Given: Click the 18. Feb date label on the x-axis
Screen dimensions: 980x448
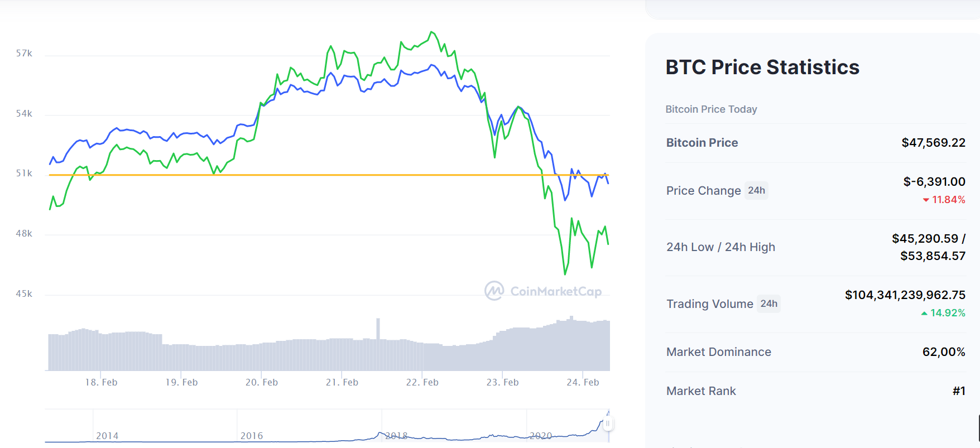Looking at the screenshot, I should pyautogui.click(x=101, y=382).
